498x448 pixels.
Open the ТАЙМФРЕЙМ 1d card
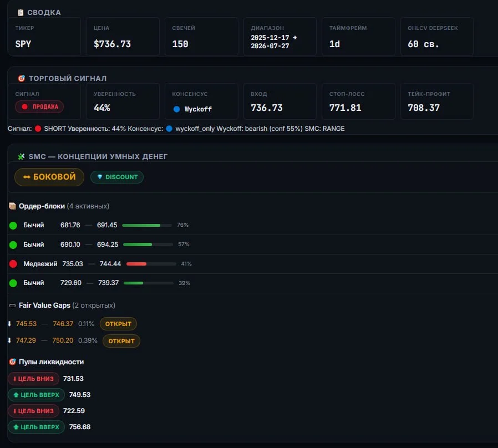(358, 37)
